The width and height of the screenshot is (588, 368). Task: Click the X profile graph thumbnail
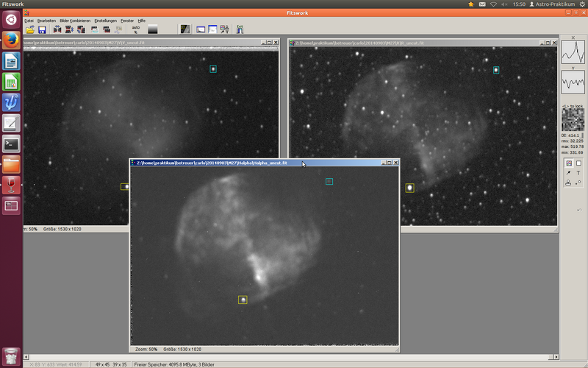pos(573,53)
